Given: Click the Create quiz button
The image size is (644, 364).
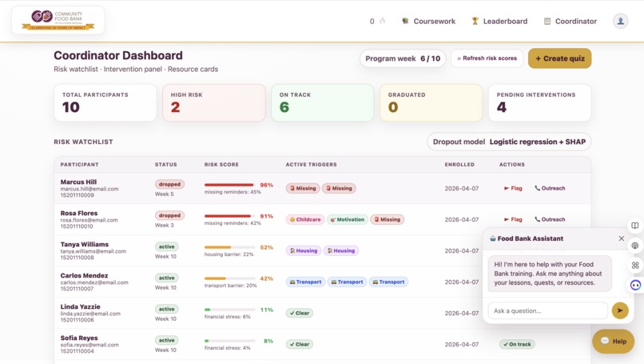Looking at the screenshot, I should [559, 58].
